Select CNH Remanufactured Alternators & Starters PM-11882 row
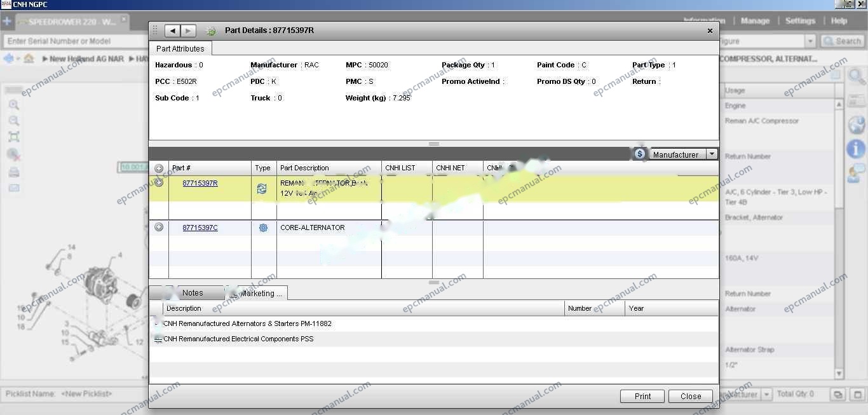This screenshot has height=415, width=868. pyautogui.click(x=434, y=323)
